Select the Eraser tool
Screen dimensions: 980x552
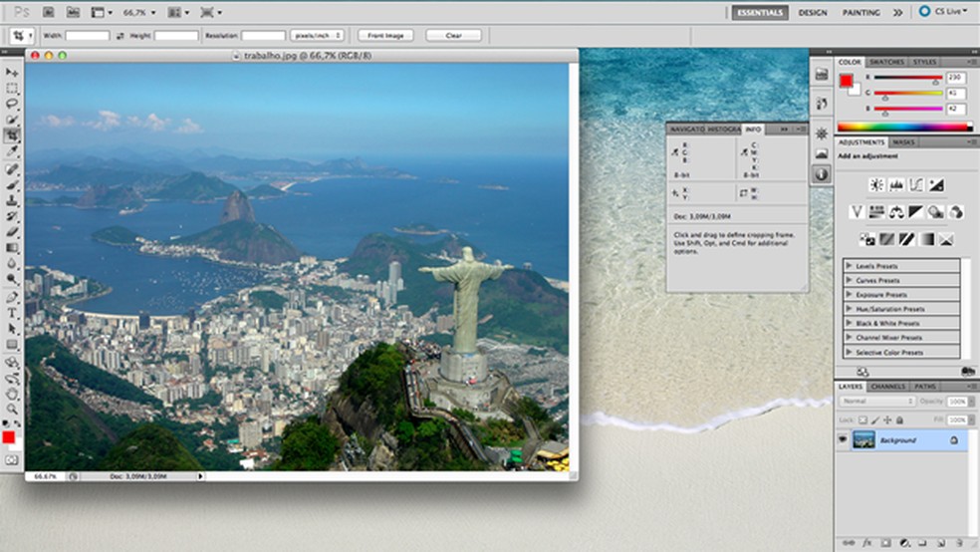point(12,232)
